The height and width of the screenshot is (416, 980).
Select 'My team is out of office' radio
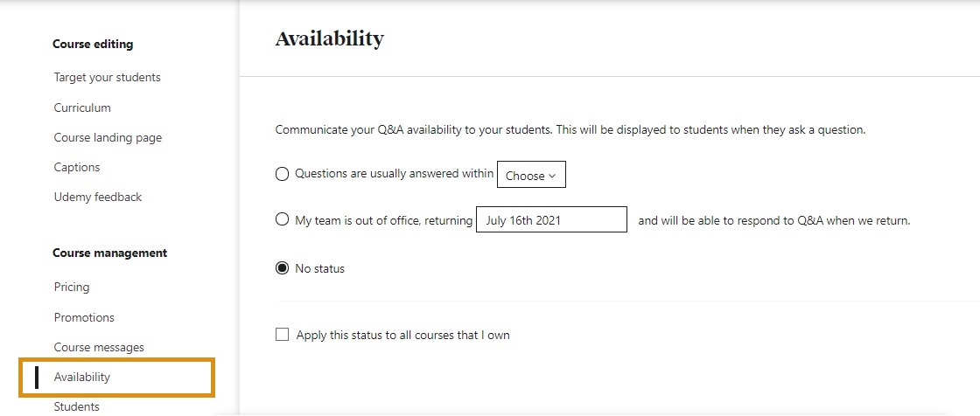(282, 220)
